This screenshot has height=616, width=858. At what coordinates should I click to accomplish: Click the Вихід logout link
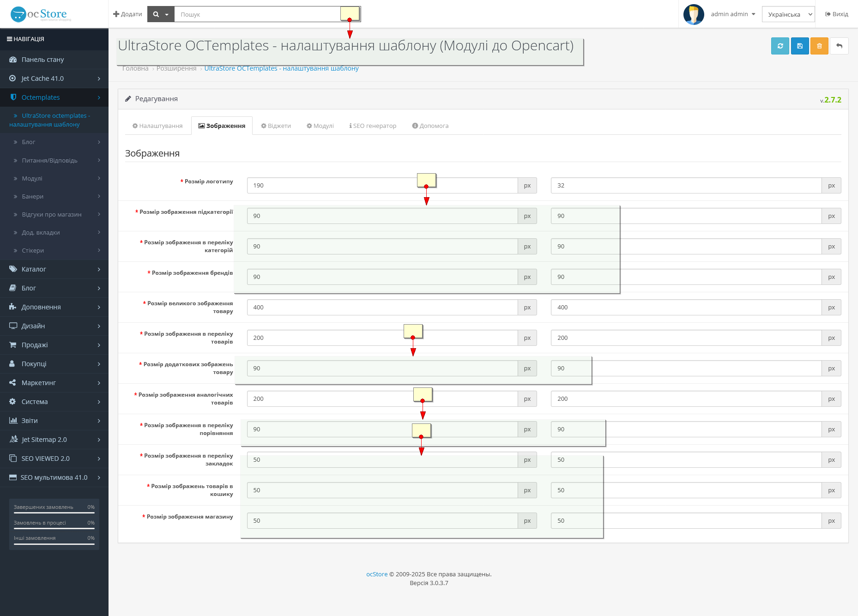[836, 14]
